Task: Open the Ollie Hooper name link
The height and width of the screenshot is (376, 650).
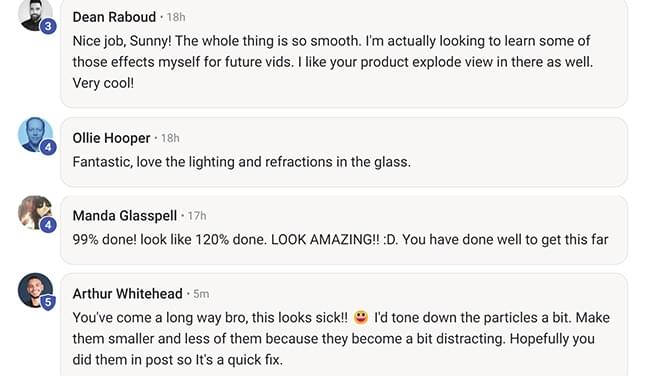Action: click(x=111, y=138)
